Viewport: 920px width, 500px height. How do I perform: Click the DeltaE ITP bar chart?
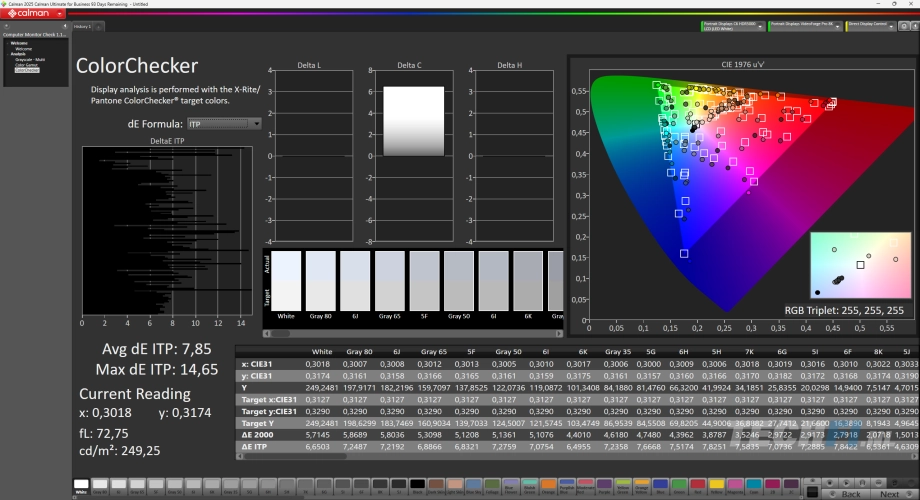click(x=167, y=231)
